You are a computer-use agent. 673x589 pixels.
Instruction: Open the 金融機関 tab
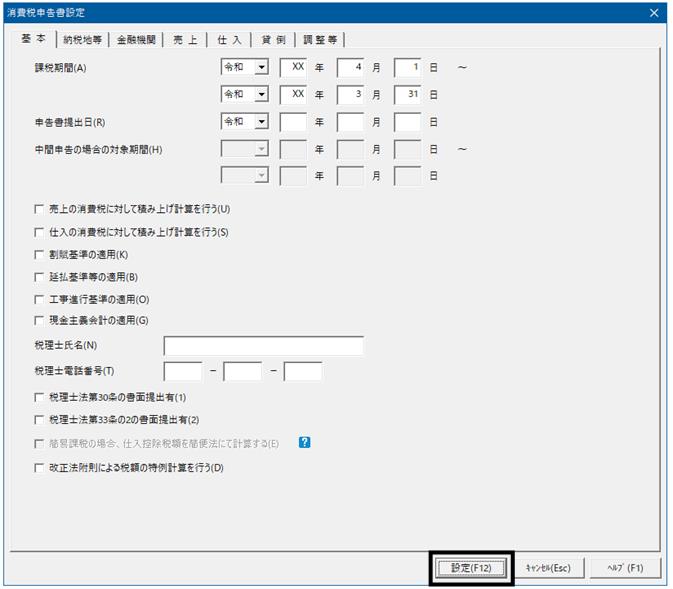136,39
